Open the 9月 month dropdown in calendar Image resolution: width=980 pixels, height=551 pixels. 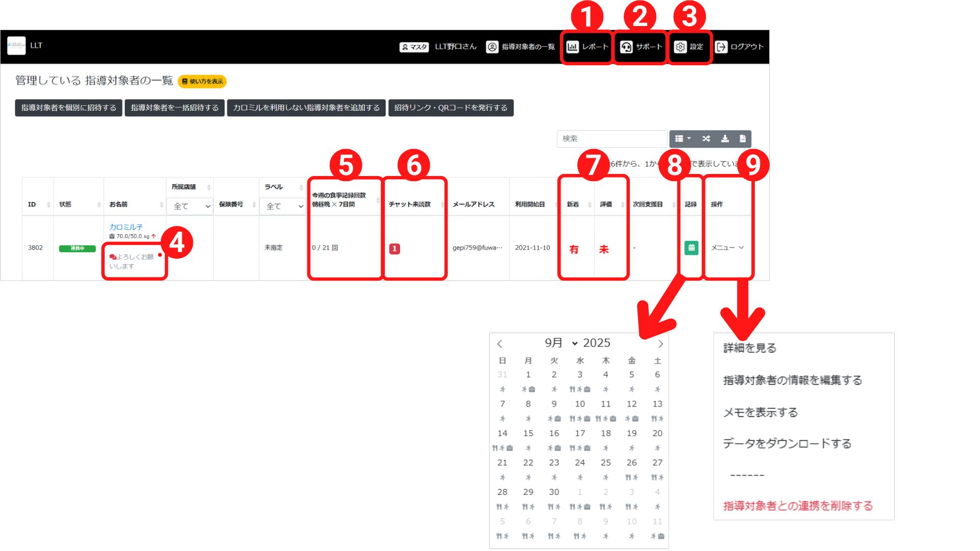[560, 343]
